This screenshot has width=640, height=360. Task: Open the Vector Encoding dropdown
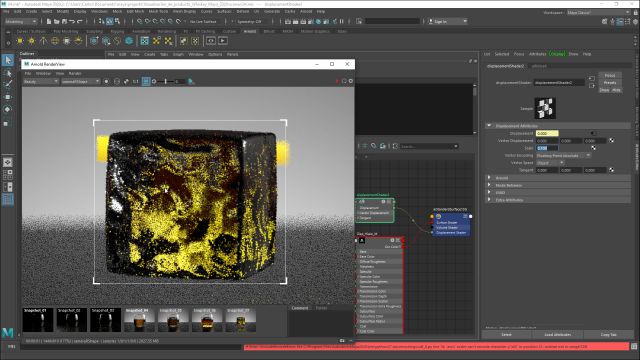pyautogui.click(x=563, y=156)
